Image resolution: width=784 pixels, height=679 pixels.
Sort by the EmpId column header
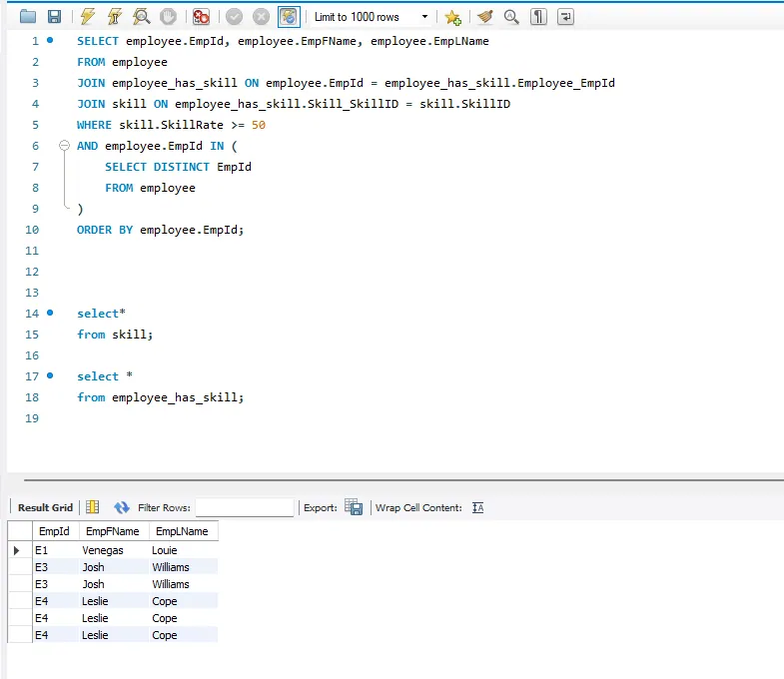tap(56, 531)
